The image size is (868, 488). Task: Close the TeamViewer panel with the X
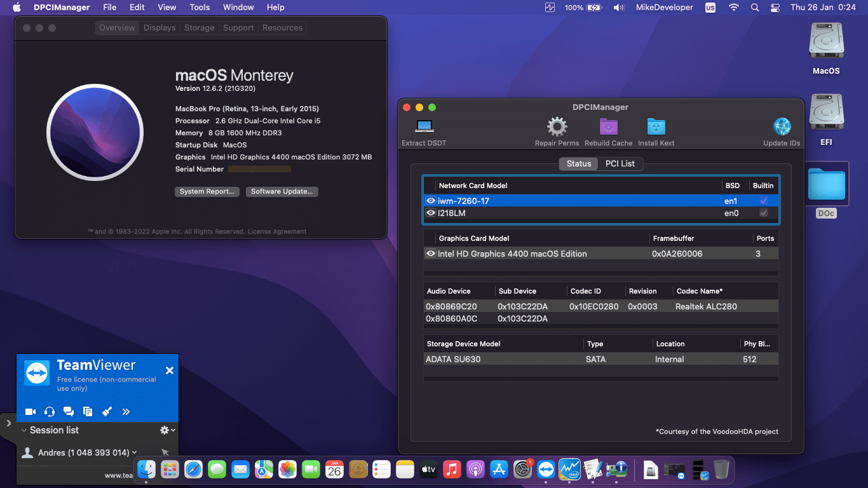170,370
